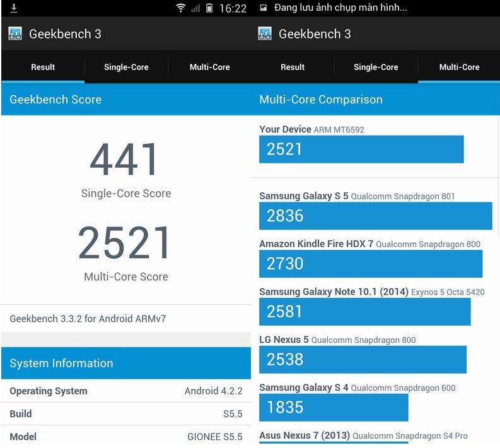Tap the download notification arrow icon
The width and height of the screenshot is (500, 448).
(x=14, y=8)
